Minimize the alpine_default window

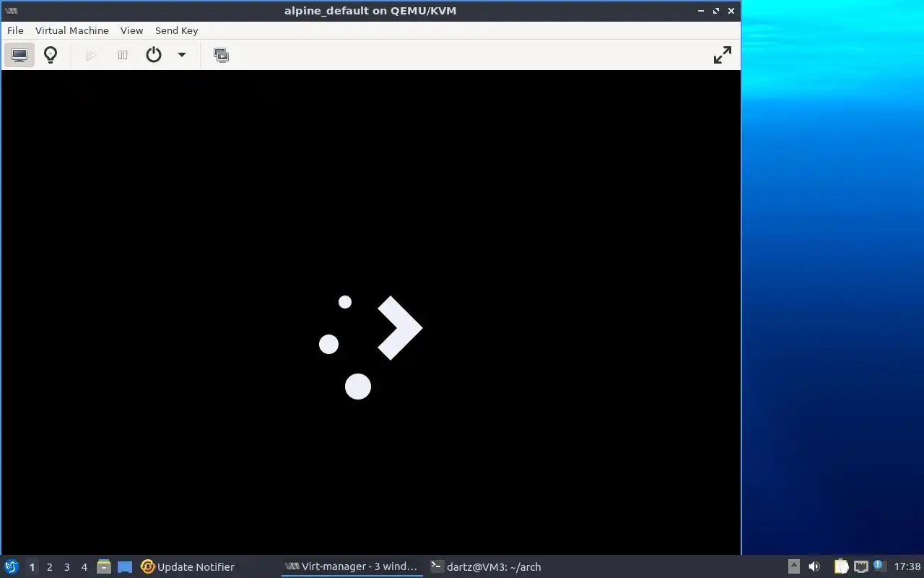(x=701, y=11)
